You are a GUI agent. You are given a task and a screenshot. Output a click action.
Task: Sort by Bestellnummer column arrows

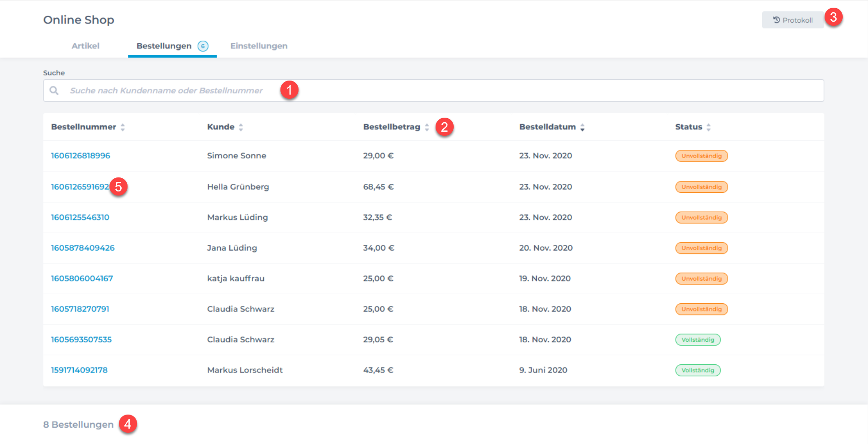pos(123,127)
